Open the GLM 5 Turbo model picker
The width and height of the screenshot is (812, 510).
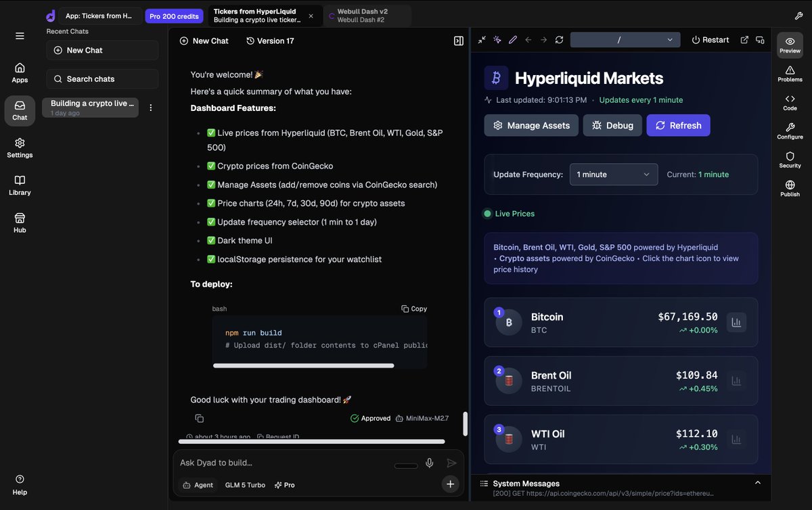tap(245, 485)
